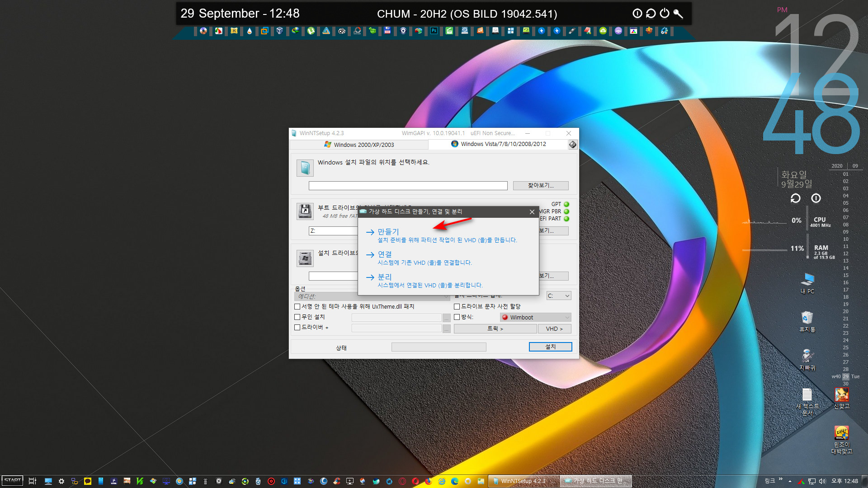Click the diamond icon beside WinNTSetup tabs

pos(573,145)
